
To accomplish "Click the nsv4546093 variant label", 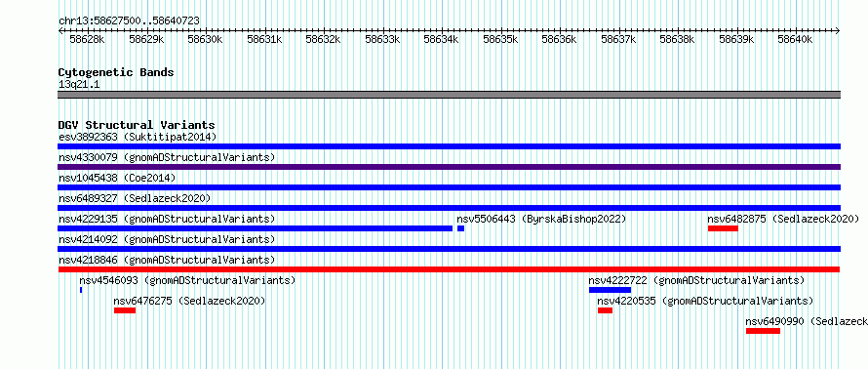I will pyautogui.click(x=187, y=280).
